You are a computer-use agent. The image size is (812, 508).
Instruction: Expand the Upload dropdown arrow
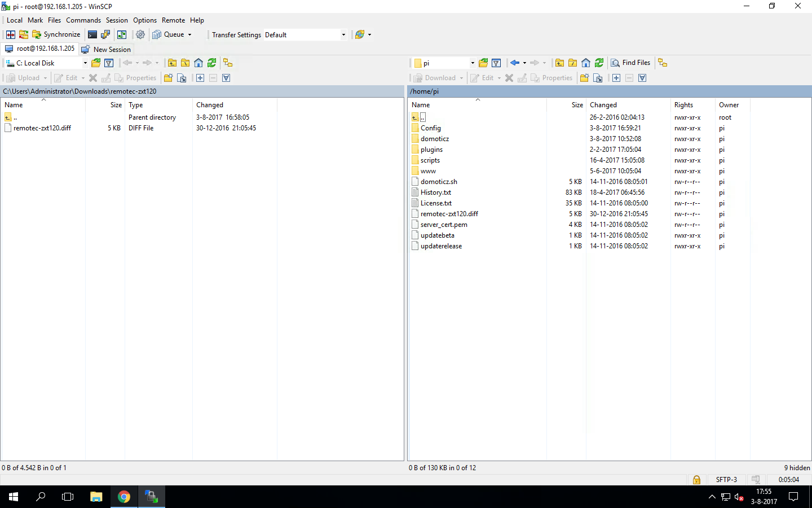click(45, 78)
